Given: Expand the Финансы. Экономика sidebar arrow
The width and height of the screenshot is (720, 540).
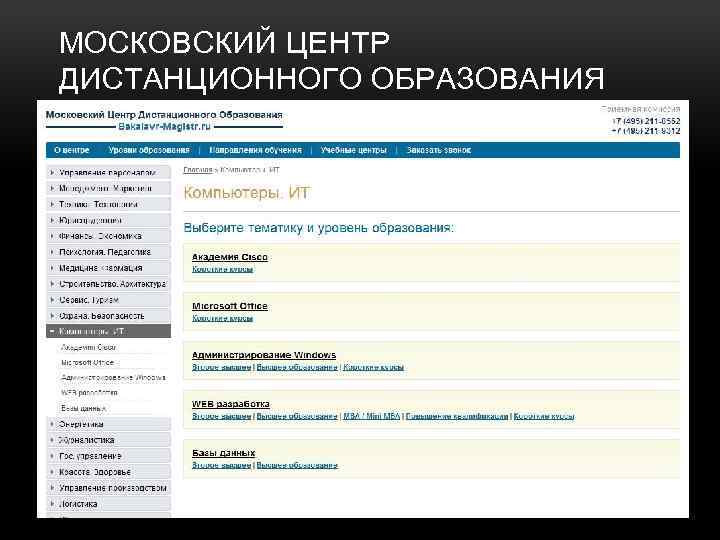Looking at the screenshot, I should point(52,236).
